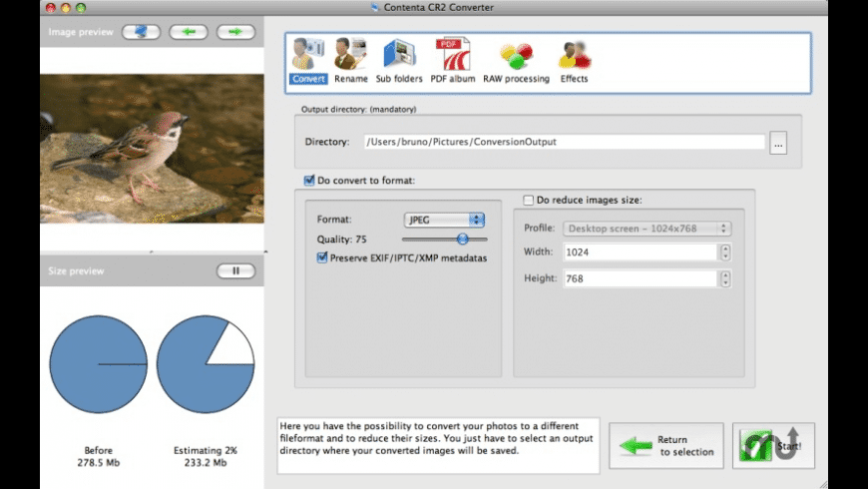Click the Quality slider handle
Screen dimensions: 868x489
coord(462,240)
